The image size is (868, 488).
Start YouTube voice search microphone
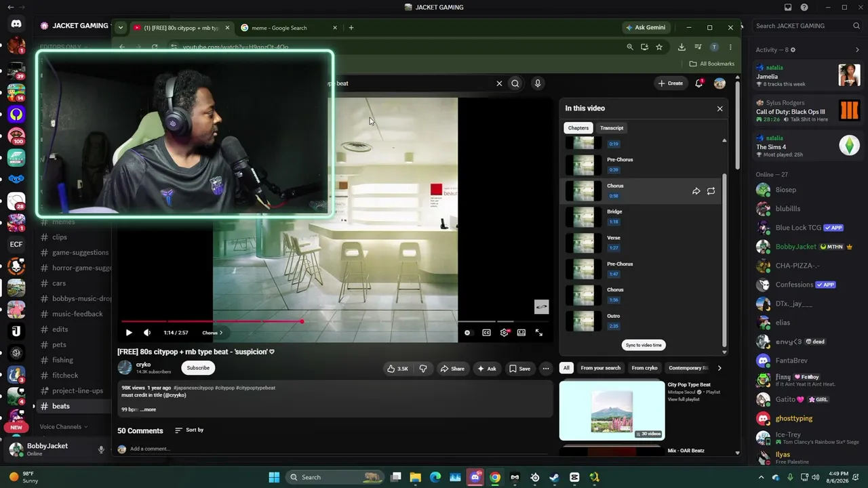(538, 83)
